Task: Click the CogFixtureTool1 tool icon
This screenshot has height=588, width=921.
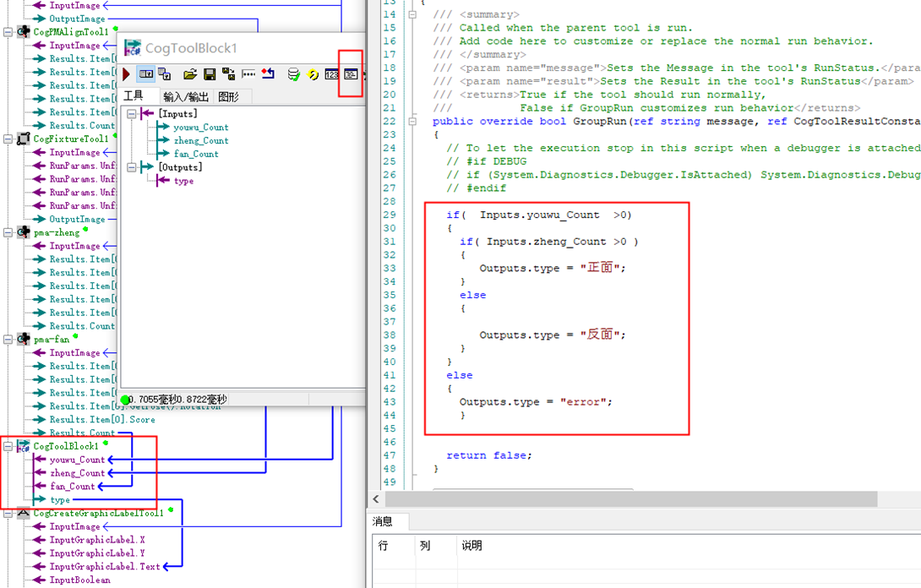Action: [24, 139]
